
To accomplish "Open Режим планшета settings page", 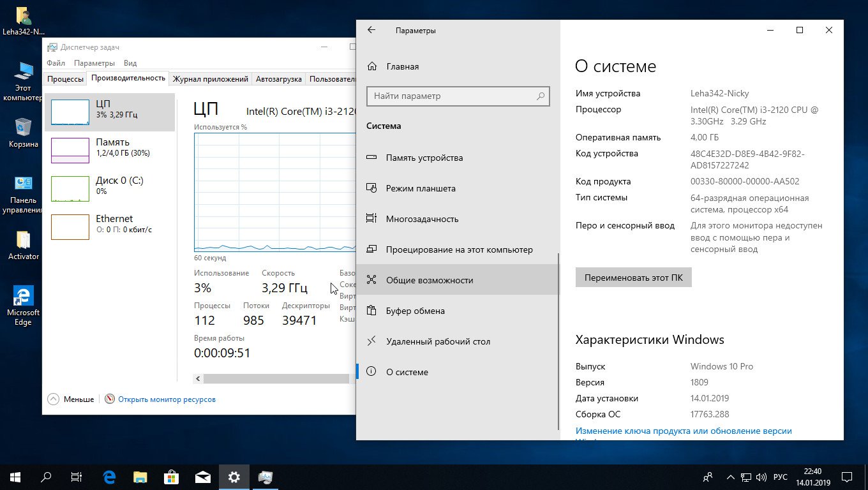I will 457,188.
